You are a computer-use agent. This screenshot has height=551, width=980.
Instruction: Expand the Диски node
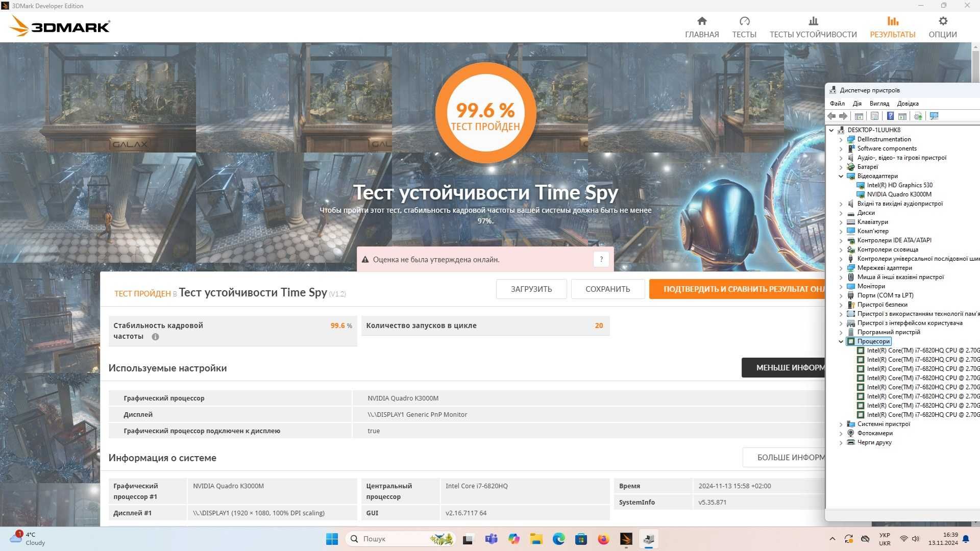[841, 213]
